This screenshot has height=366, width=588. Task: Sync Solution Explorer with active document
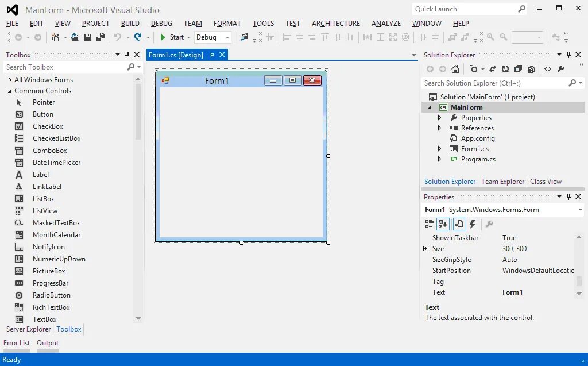coord(493,68)
